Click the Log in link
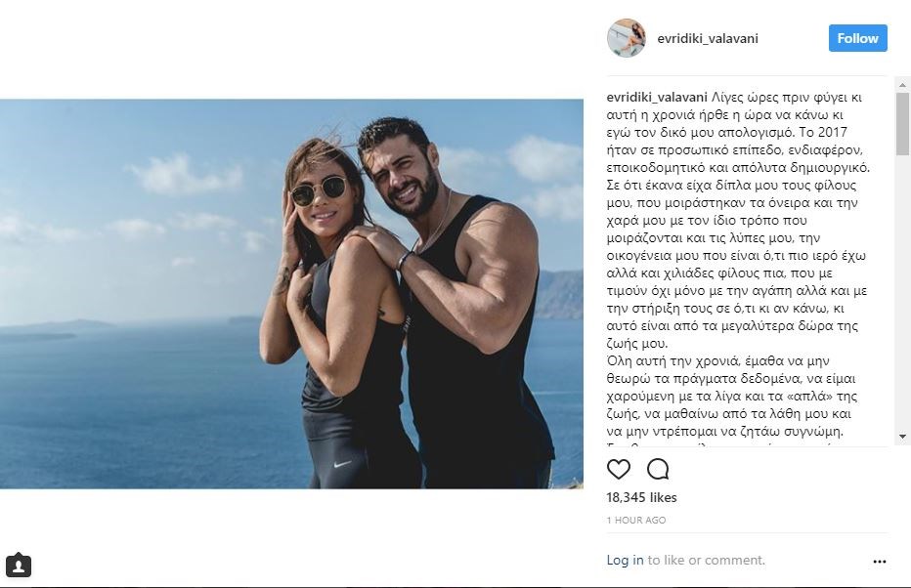 click(x=625, y=560)
